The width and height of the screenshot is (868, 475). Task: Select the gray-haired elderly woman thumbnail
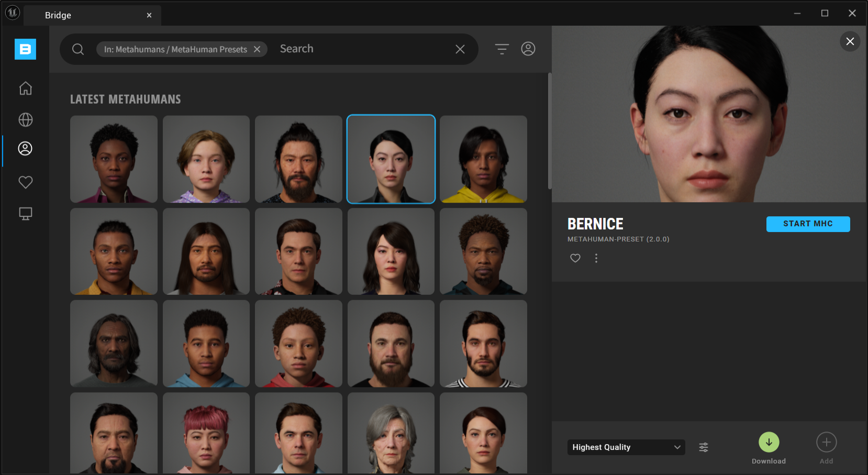(391, 433)
